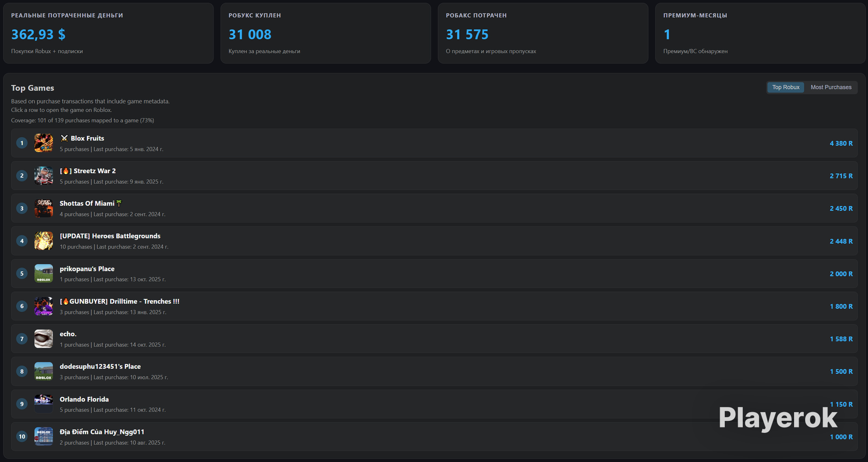Open the Orlando Florida game title
Screen dimensions: 868x462
click(x=84, y=399)
